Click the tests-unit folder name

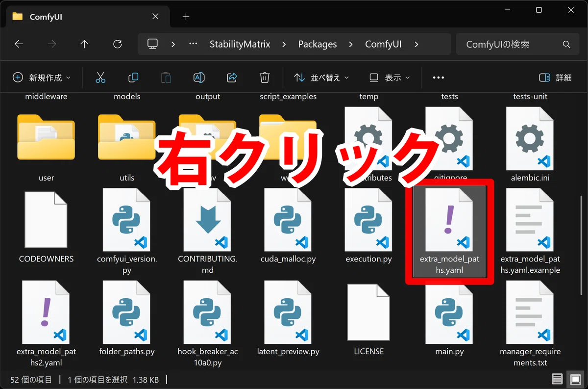tap(530, 97)
